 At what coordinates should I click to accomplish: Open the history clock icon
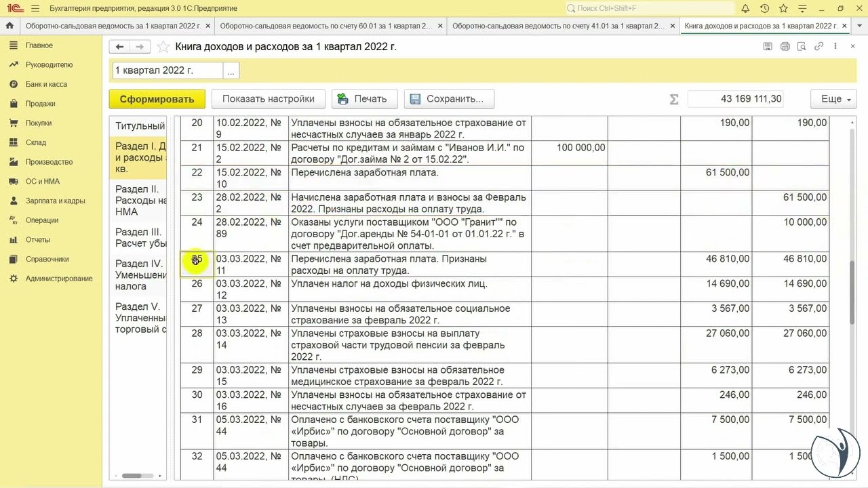click(x=764, y=8)
